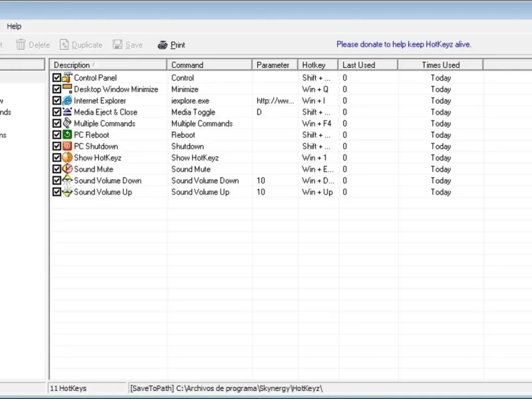Open the donate to HotKeyz link
This screenshot has height=399, width=532.
pos(404,45)
